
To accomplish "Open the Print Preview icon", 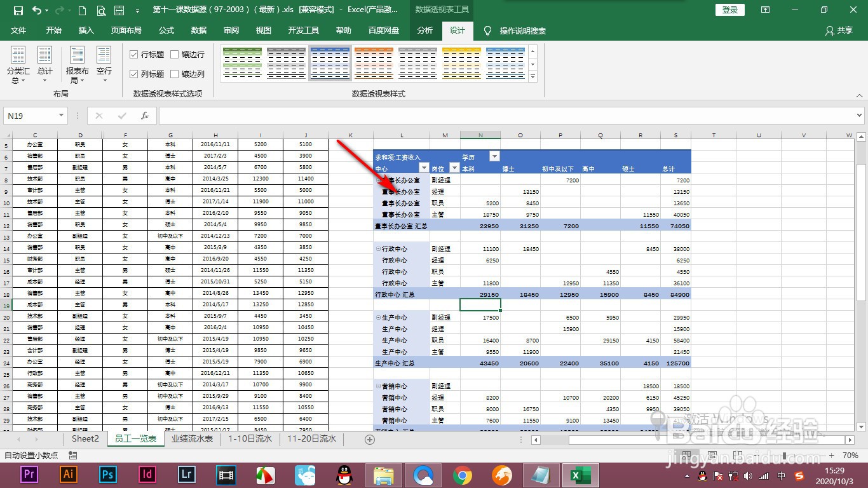I will click(101, 11).
